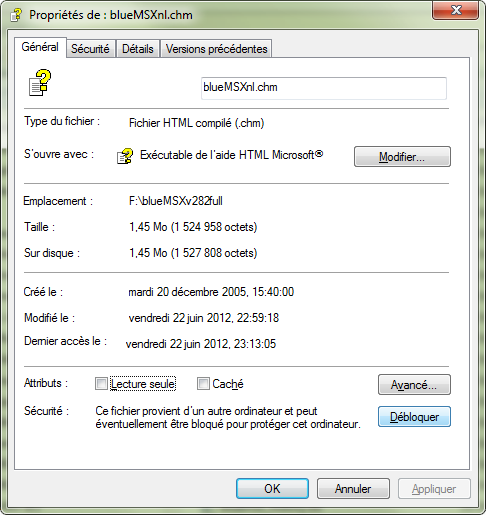Select the Versions précédentes tab
The height and width of the screenshot is (515, 486).
click(x=216, y=49)
